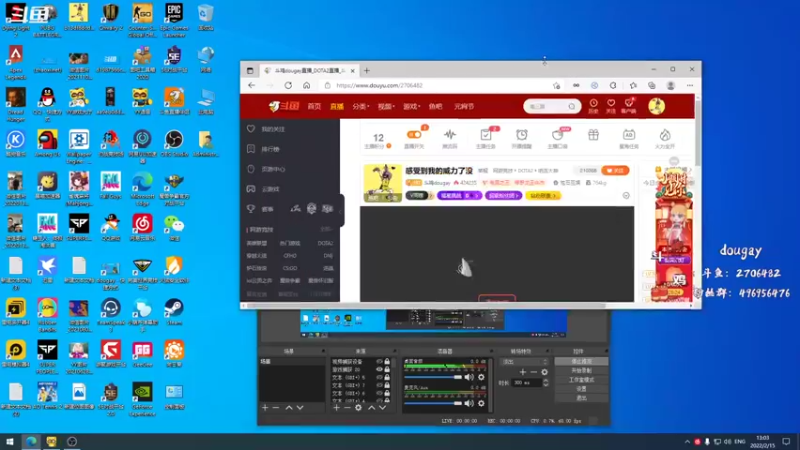Toggle visibility of the game capture source
Screen dimensions: 800x450
tap(379, 369)
